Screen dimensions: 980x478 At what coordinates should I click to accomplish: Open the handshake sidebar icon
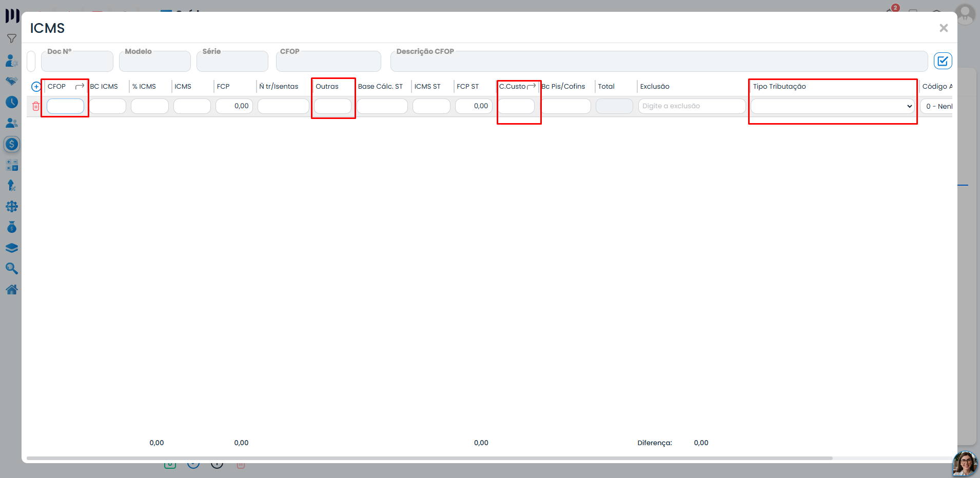[x=11, y=81]
